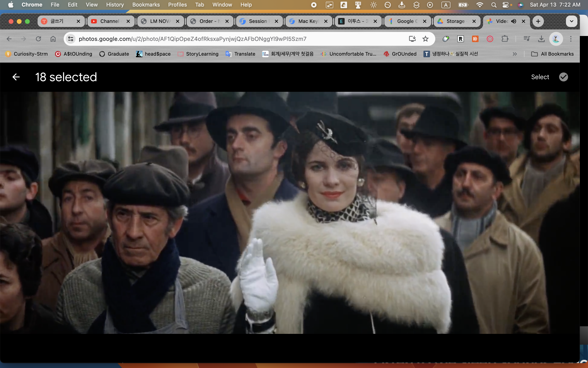The width and height of the screenshot is (588, 368).
Task: Open 회계/세무/계약 첫걸음 bookmark
Action: (x=288, y=54)
